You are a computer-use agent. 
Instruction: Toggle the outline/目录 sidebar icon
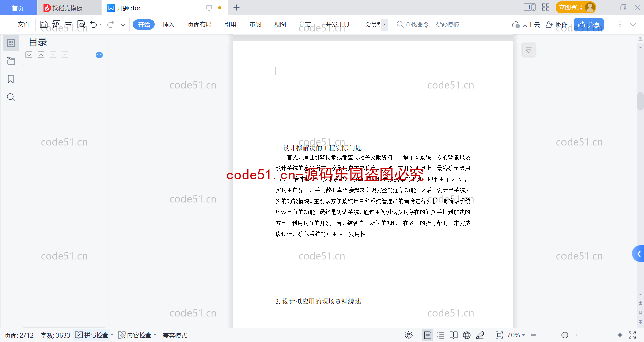tap(11, 43)
